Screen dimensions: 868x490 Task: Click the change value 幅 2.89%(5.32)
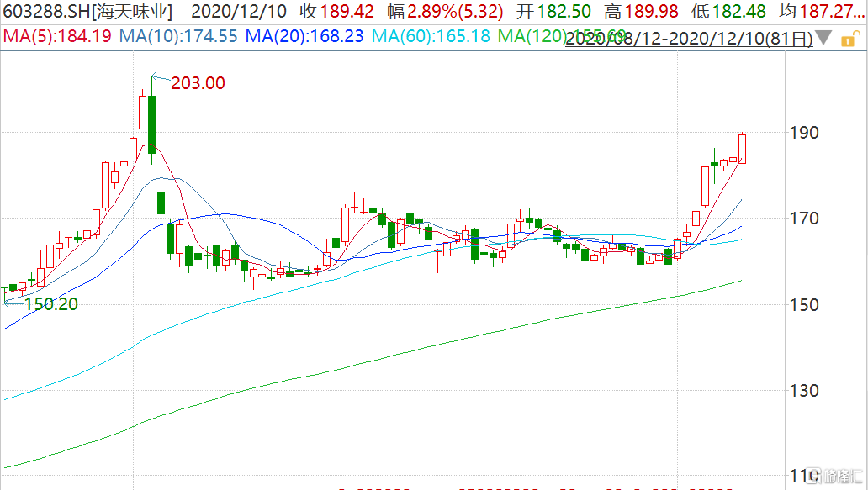pyautogui.click(x=445, y=11)
